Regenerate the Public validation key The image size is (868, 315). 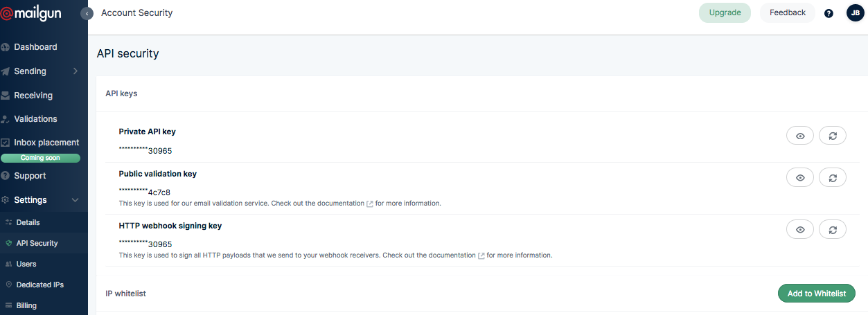coord(833,178)
